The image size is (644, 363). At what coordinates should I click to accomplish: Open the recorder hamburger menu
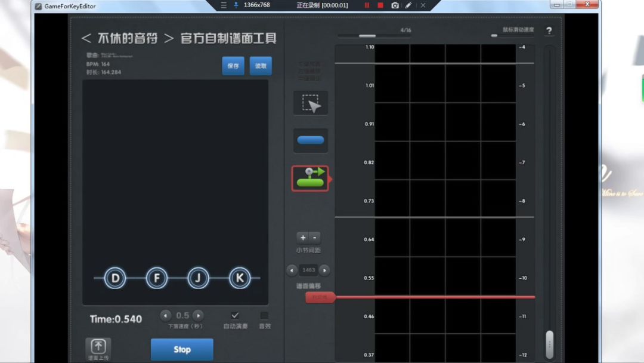tap(224, 5)
